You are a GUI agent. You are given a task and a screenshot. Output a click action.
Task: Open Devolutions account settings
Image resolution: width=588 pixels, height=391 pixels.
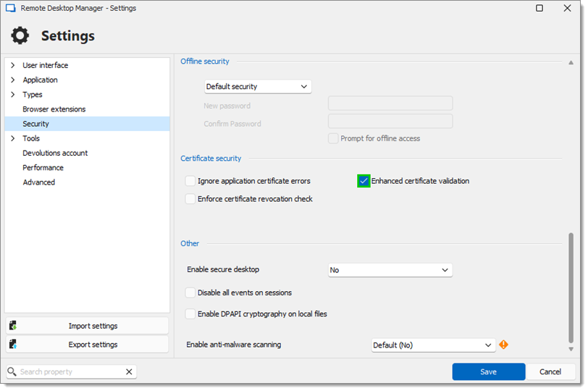click(x=55, y=153)
